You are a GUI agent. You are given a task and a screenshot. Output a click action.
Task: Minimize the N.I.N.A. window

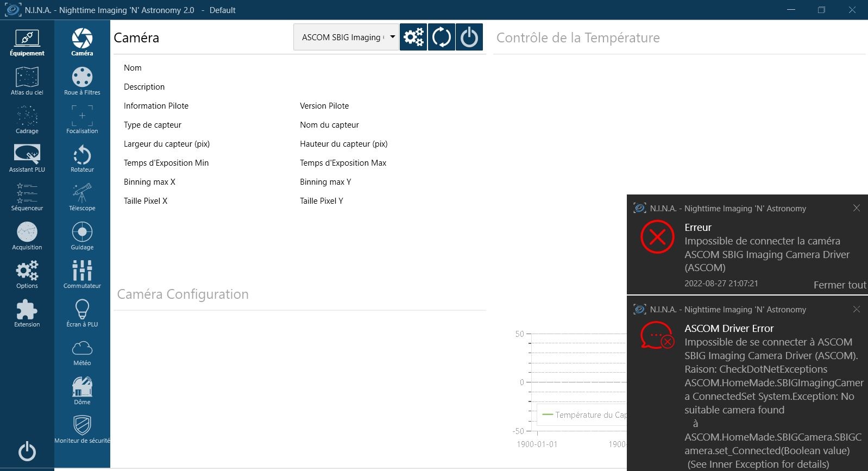tap(791, 10)
